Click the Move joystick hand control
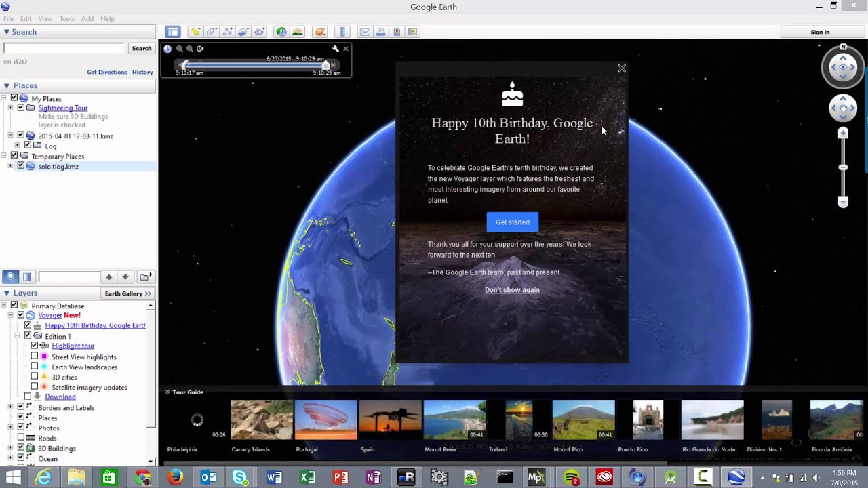 843,108
